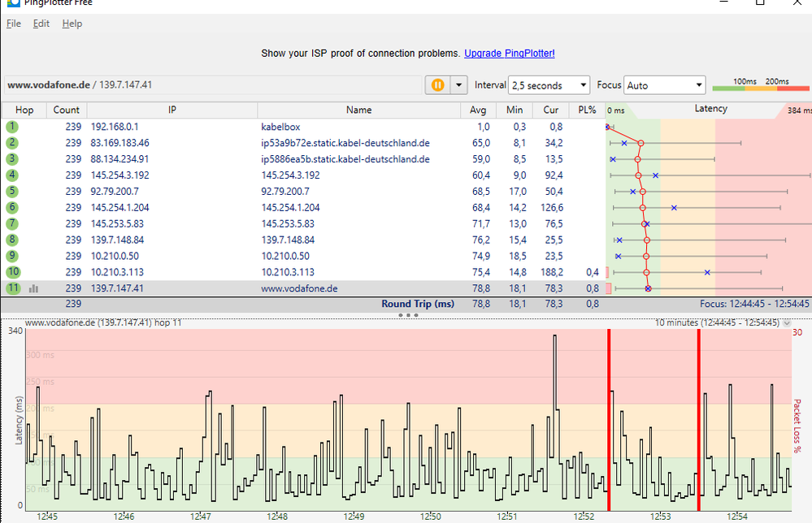Click the Count column header
Image resolution: width=812 pixels, height=523 pixels.
[67, 110]
